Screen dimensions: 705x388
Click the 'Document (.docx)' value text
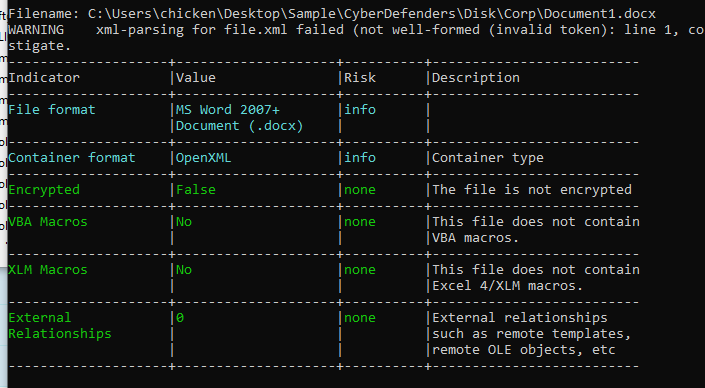coord(240,126)
